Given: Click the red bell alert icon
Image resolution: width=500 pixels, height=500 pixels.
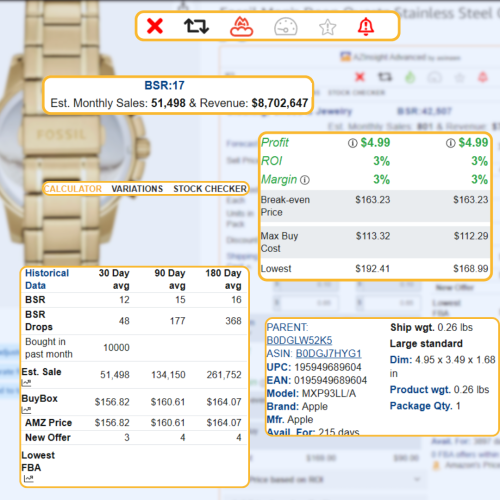Looking at the screenshot, I should [x=366, y=27].
